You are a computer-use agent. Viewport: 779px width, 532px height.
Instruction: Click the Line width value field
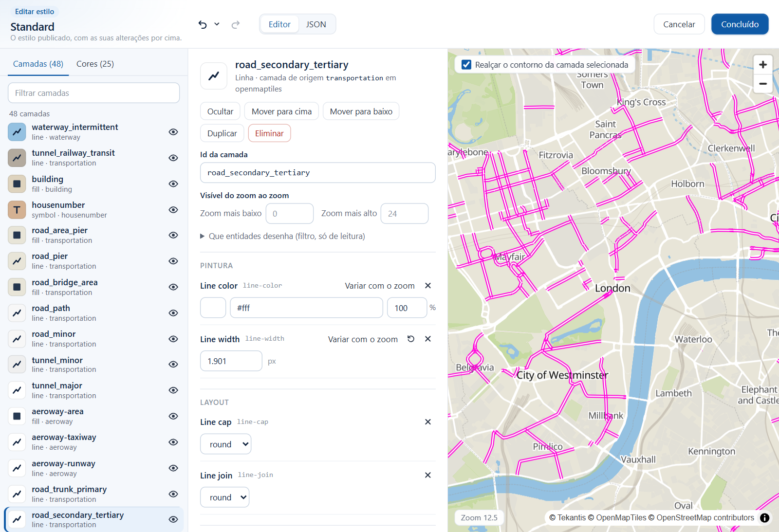[231, 361]
